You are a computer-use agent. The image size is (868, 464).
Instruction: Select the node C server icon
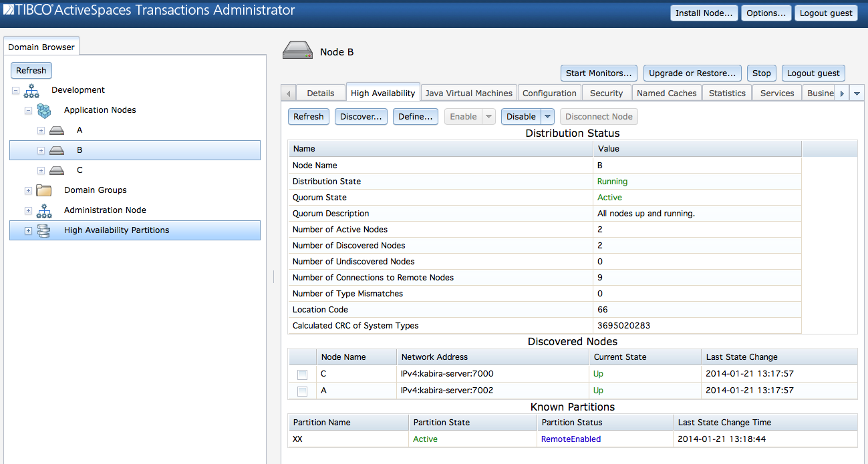[57, 170]
